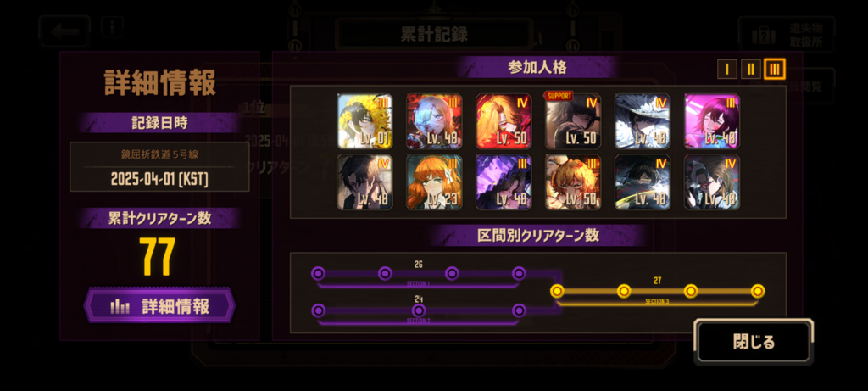Click the 累計記録 title header
Image resolution: width=868 pixels, height=391 pixels.
click(x=435, y=34)
